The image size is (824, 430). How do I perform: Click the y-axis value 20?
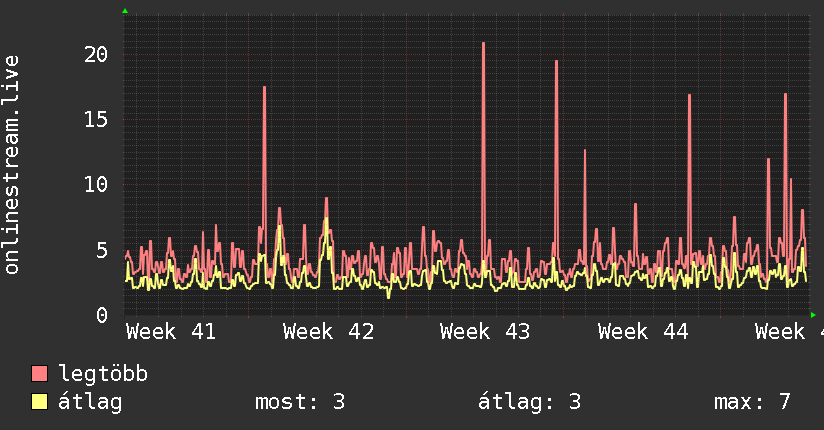[x=96, y=54]
